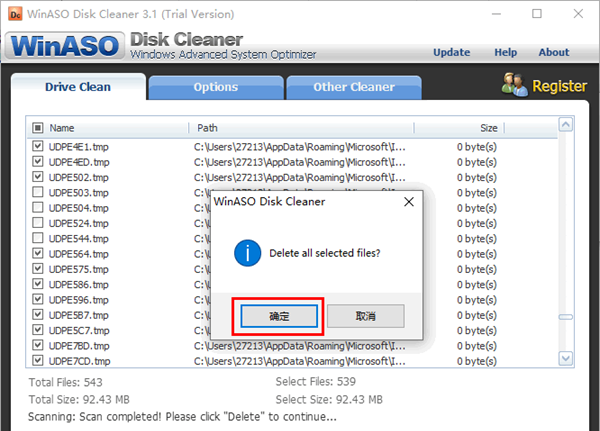Toggle the select-all checkbox in header

[38, 127]
